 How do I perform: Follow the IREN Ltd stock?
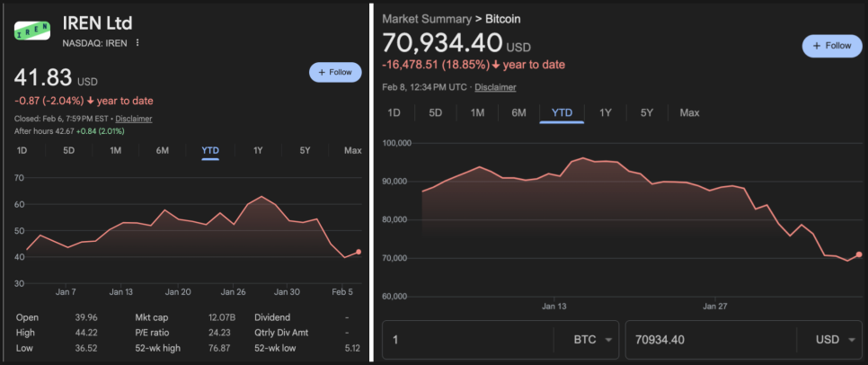[335, 73]
